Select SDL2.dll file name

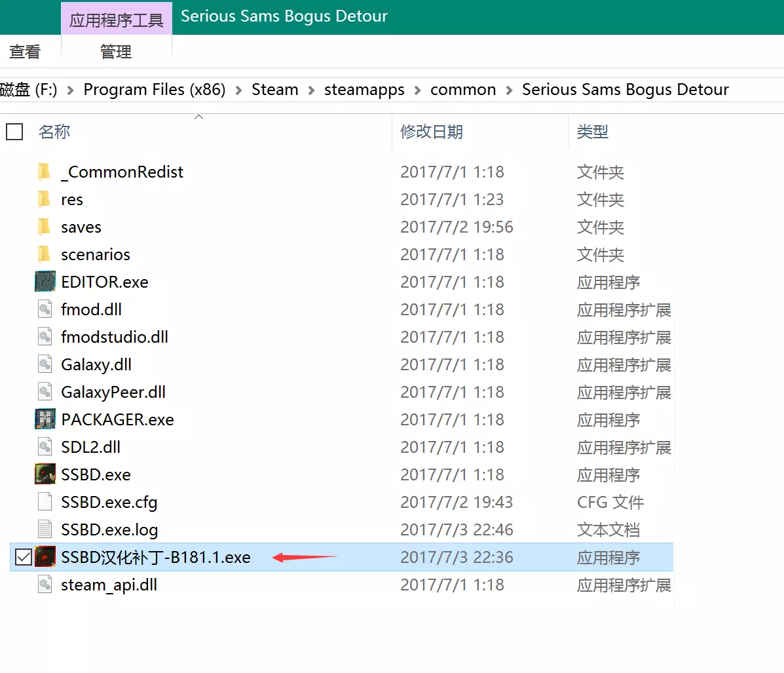(90, 448)
